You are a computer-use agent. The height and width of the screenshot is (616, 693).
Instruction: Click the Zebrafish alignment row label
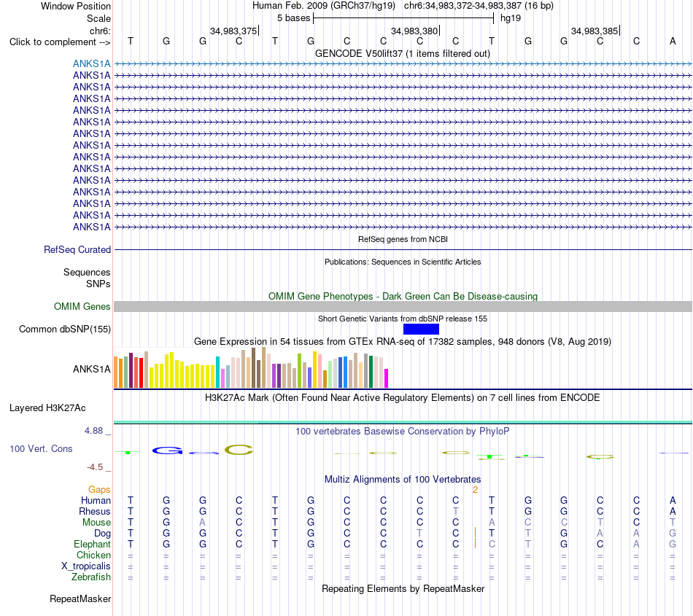(x=91, y=577)
